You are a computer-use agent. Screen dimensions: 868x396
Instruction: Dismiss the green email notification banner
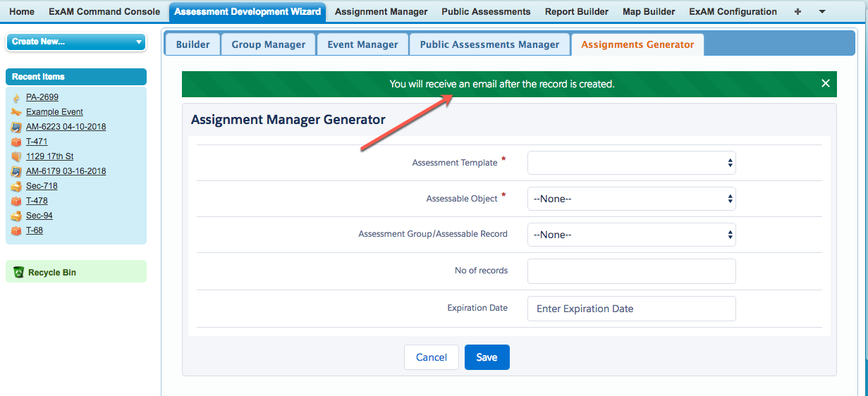(x=826, y=84)
